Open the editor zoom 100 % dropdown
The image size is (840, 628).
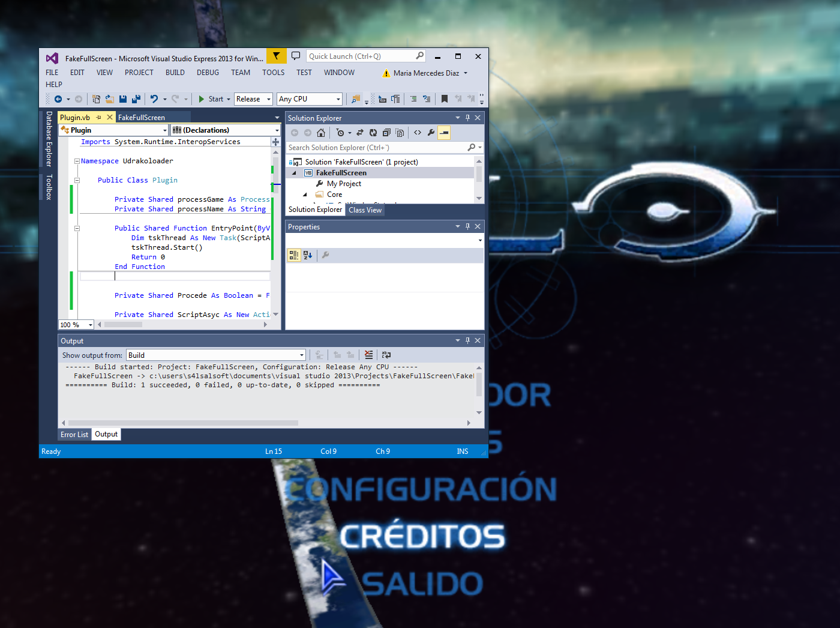coord(76,325)
